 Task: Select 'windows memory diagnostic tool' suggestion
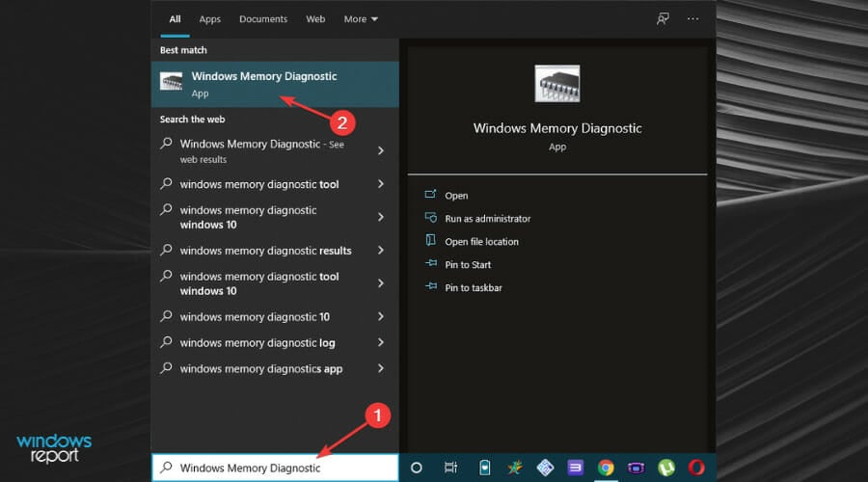275,184
